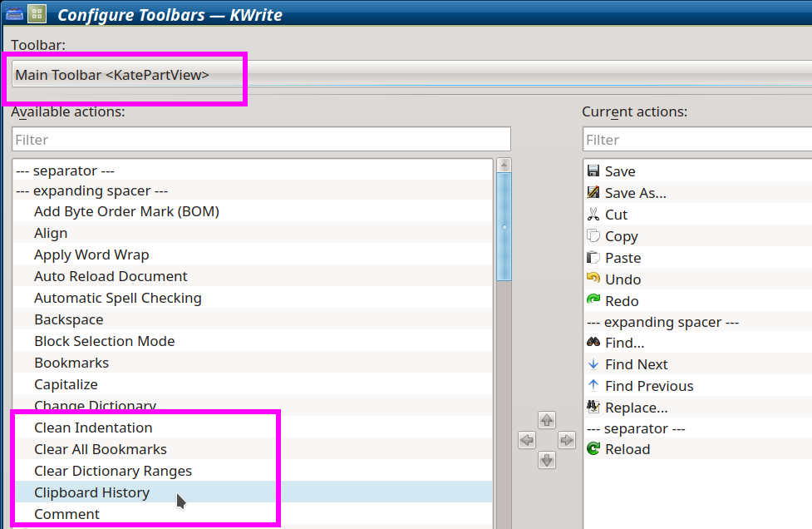Click the Save As pencil icon
Image resolution: width=812 pixels, height=529 pixels.
coord(593,192)
